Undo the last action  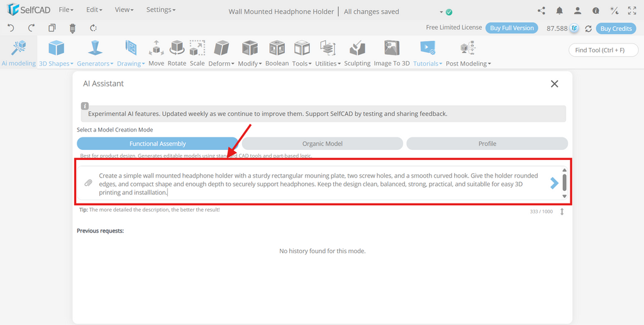click(11, 28)
